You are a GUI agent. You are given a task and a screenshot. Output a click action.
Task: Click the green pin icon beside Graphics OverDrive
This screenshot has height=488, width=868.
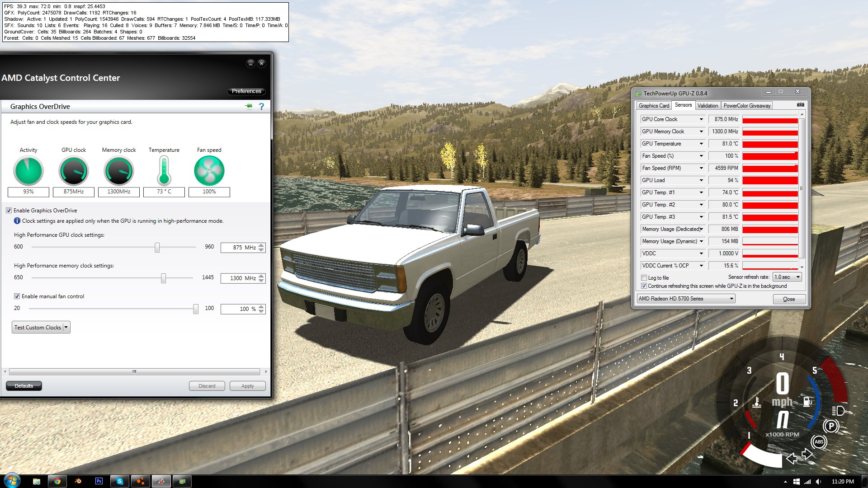249,106
